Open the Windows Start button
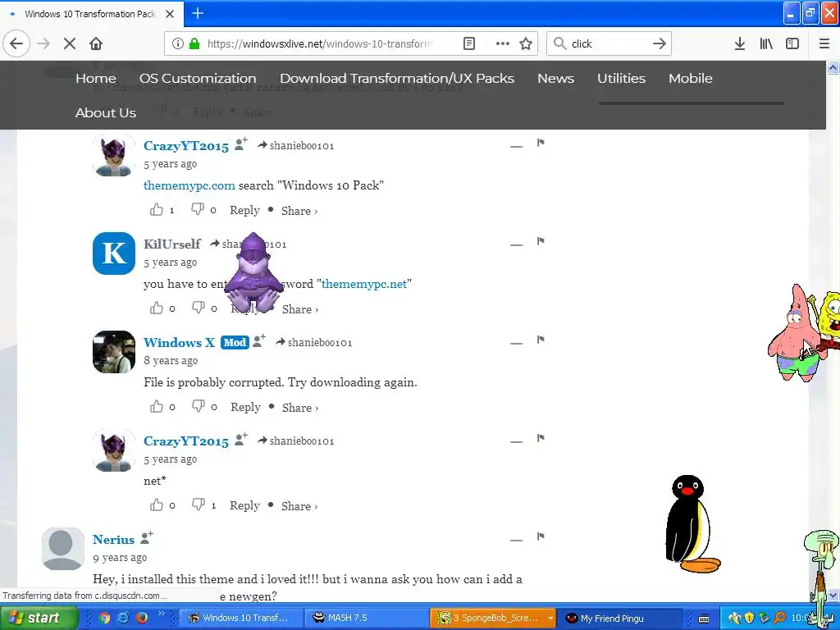Viewport: 840px width, 630px height. pos(39,618)
